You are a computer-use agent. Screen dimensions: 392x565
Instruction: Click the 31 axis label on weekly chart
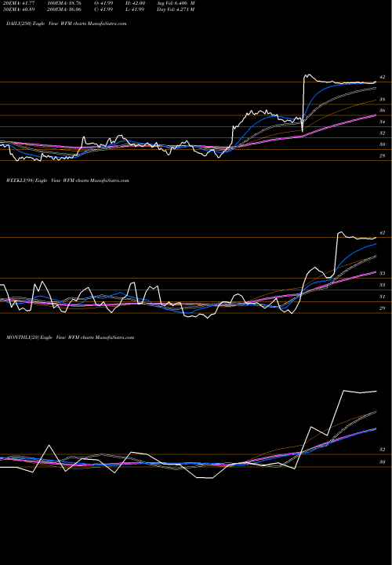[x=383, y=297]
